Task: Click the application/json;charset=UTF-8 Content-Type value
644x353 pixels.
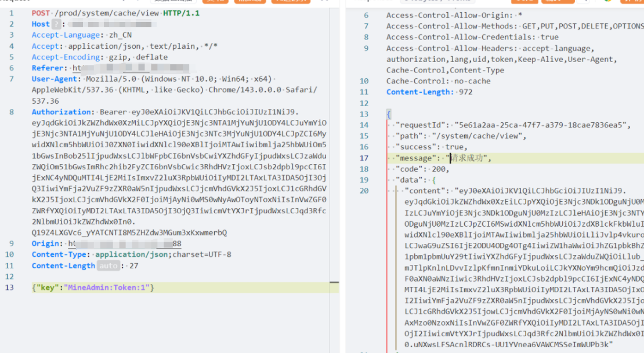Action: point(162,255)
